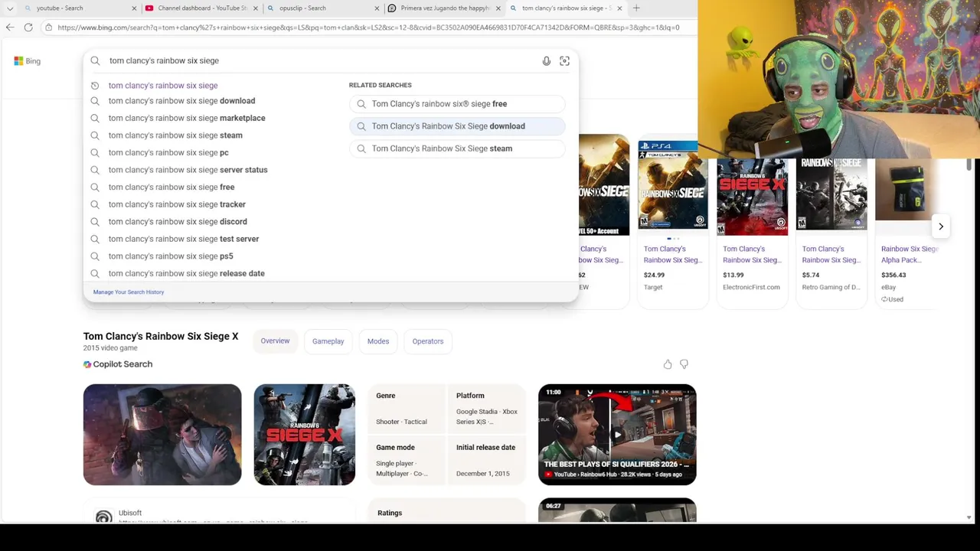Open Manage Your Search History link
This screenshot has width=980, height=551.
click(129, 292)
